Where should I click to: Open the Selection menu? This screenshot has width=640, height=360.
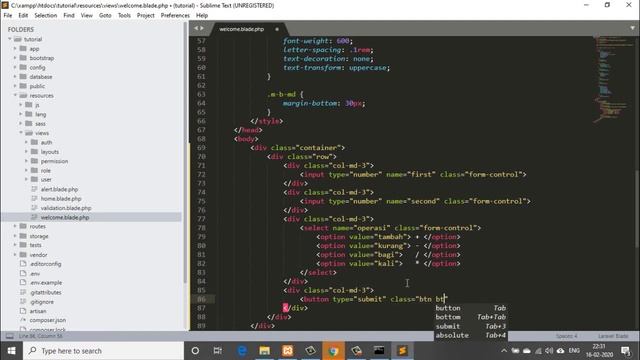pyautogui.click(x=46, y=15)
